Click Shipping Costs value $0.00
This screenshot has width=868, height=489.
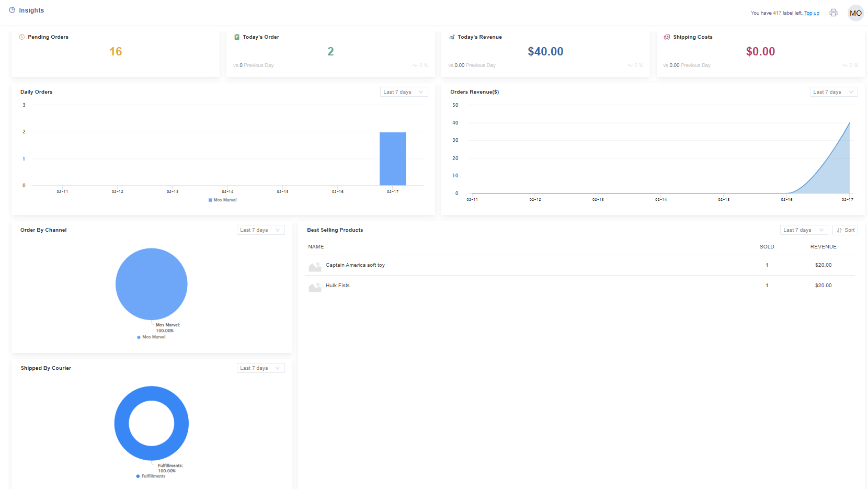point(760,51)
